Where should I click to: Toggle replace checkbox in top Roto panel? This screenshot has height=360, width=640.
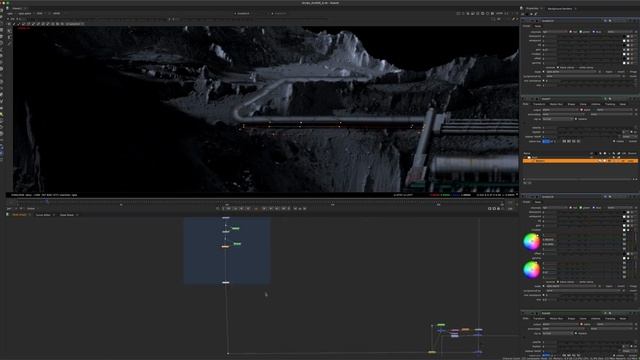tap(576, 119)
